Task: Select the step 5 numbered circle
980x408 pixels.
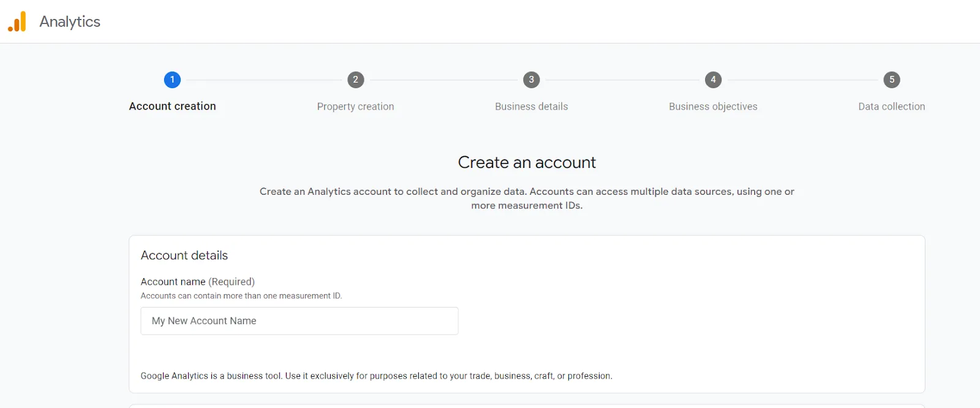Action: pos(891,80)
